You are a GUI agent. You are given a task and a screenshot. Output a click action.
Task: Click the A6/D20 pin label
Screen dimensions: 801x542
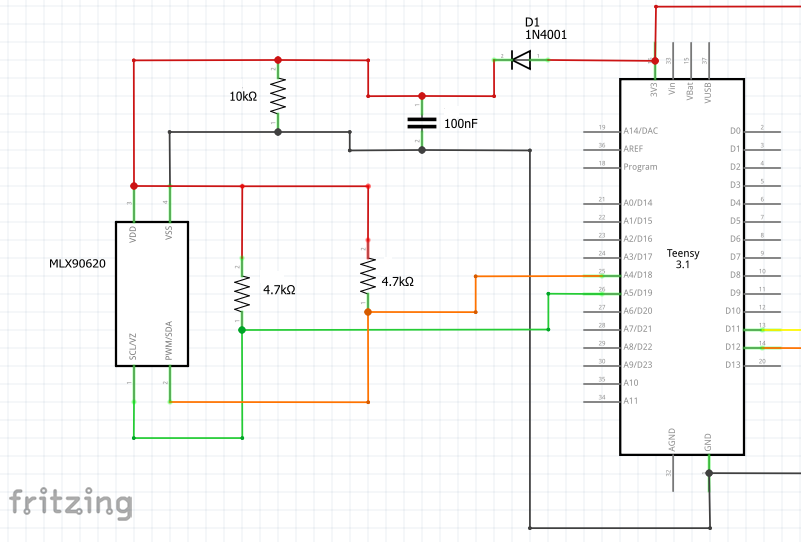coord(638,311)
